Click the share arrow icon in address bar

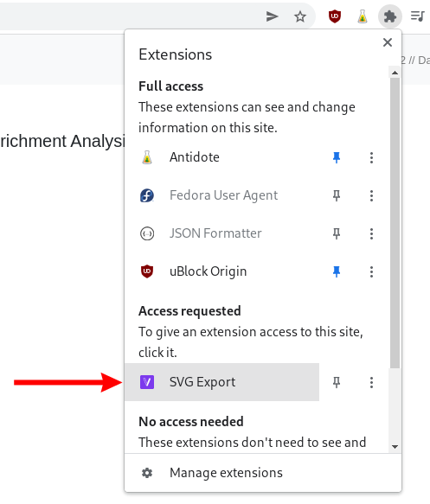point(272,16)
